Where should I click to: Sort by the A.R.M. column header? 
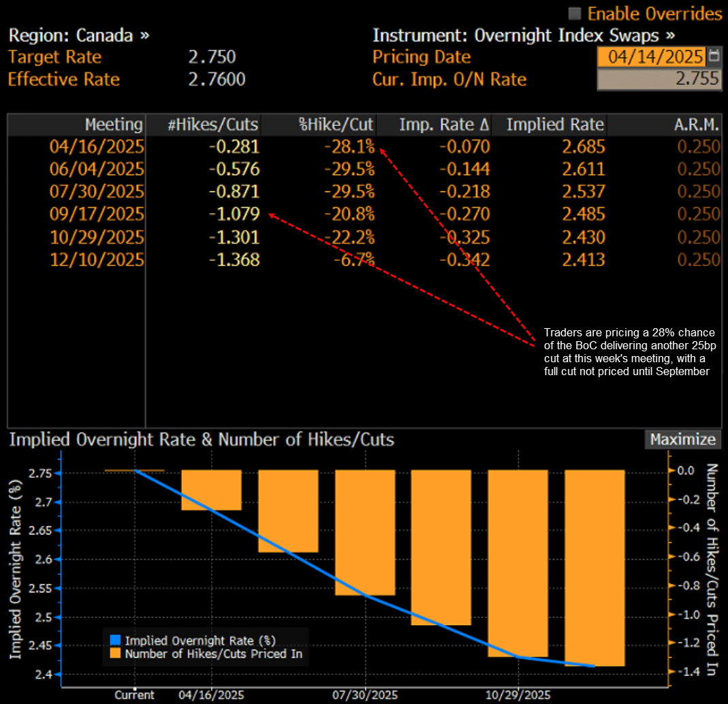click(665, 125)
